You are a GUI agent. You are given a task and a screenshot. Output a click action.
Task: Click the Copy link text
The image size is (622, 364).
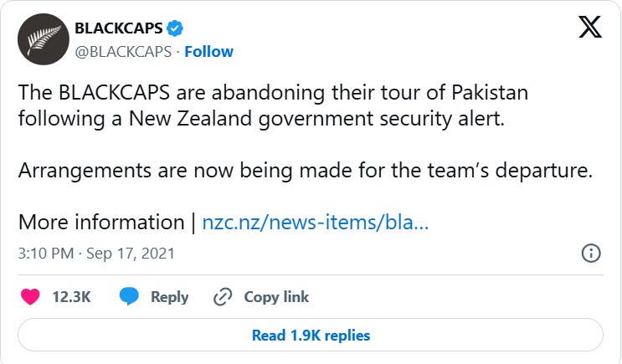(x=276, y=296)
